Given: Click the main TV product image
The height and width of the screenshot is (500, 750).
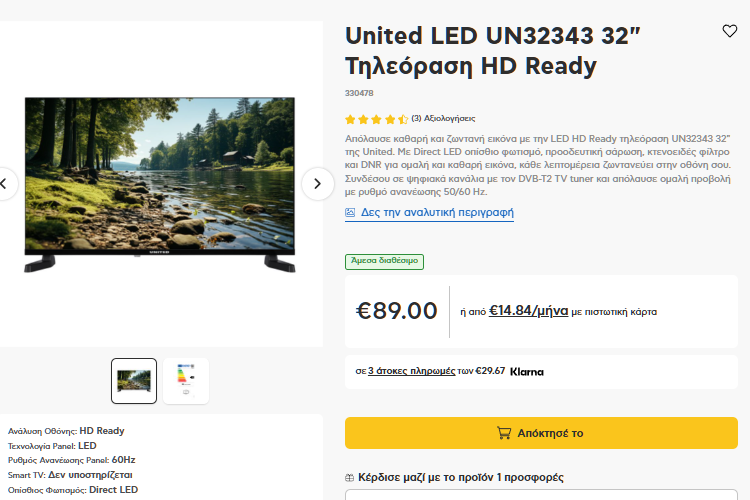Looking at the screenshot, I should tap(160, 183).
